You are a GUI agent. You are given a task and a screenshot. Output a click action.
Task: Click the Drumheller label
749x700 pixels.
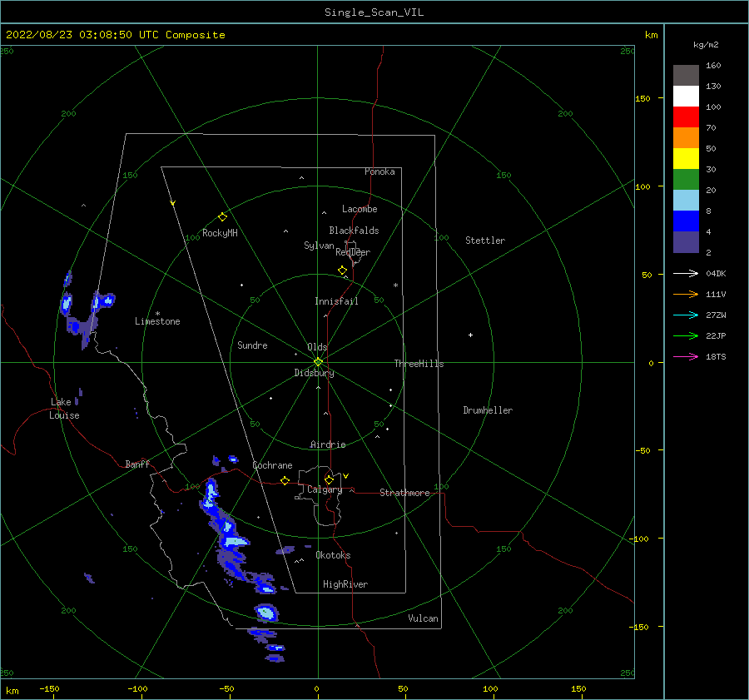488,410
